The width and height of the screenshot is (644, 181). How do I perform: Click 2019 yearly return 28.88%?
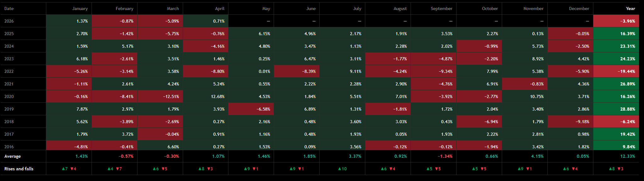616,109
